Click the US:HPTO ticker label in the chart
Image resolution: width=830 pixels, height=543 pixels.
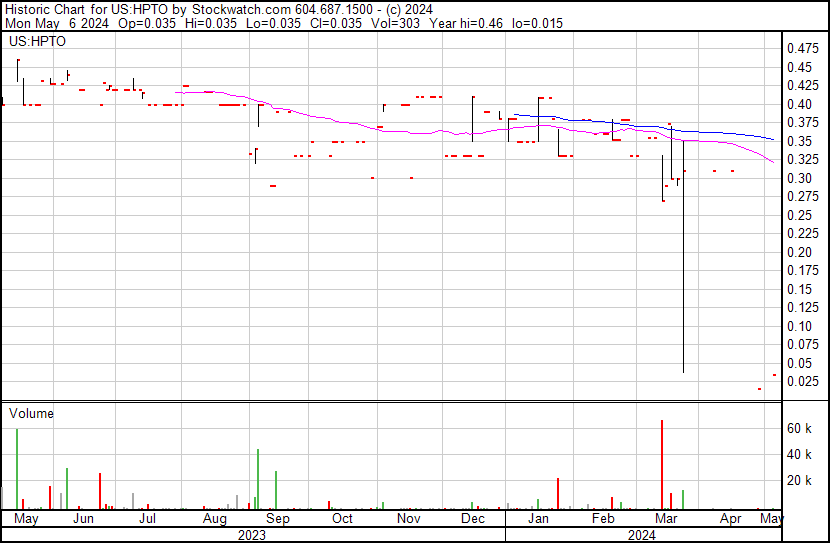point(37,42)
